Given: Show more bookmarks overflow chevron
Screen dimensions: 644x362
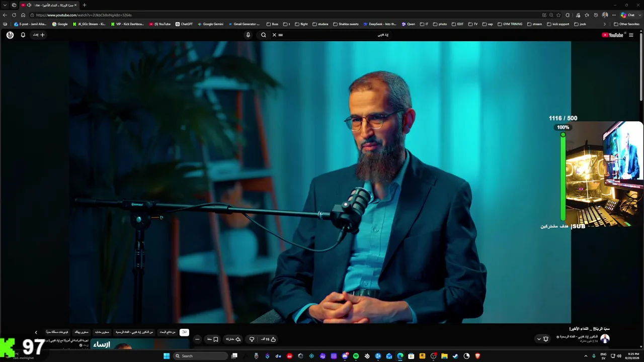Looking at the screenshot, I should [605, 24].
